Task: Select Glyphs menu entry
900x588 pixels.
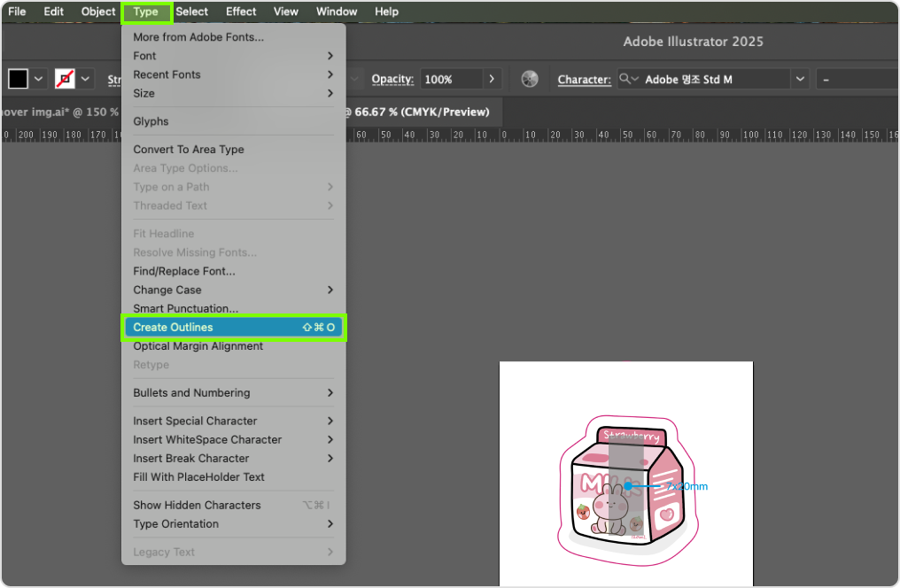Action: (x=151, y=121)
